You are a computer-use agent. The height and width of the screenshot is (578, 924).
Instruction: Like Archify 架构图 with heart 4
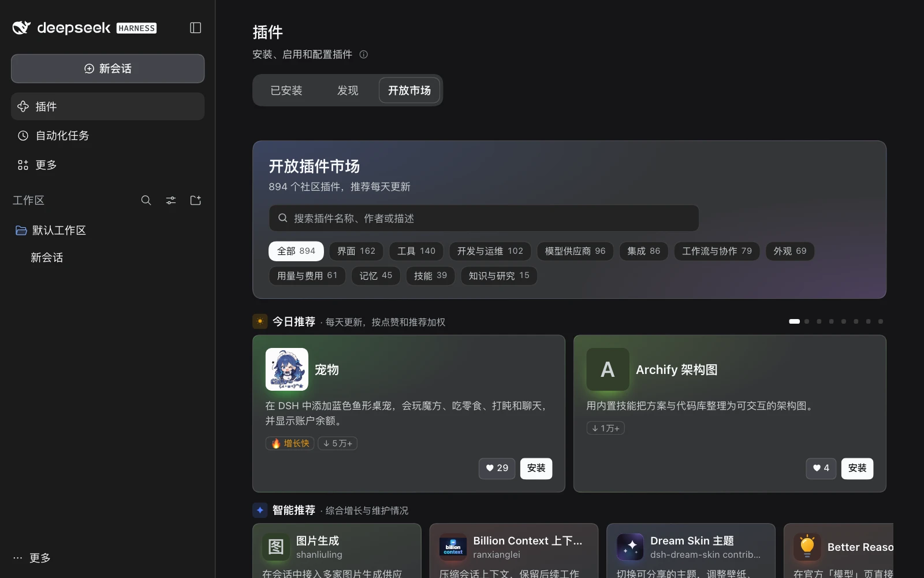pyautogui.click(x=821, y=468)
